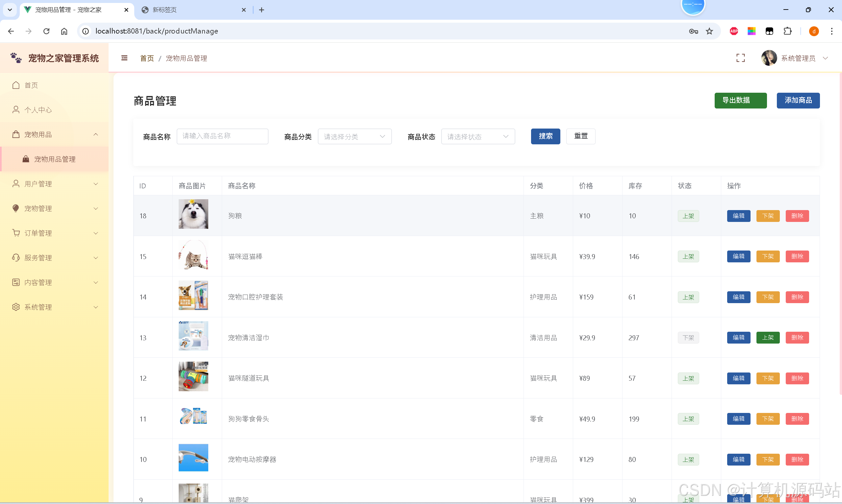
Task: Open the 猫咪隧道玩具 product image
Action: coord(193,376)
